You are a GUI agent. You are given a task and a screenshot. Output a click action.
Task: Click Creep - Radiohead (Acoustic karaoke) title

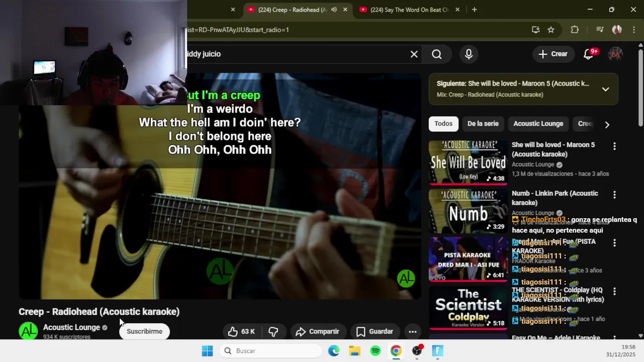click(x=99, y=312)
